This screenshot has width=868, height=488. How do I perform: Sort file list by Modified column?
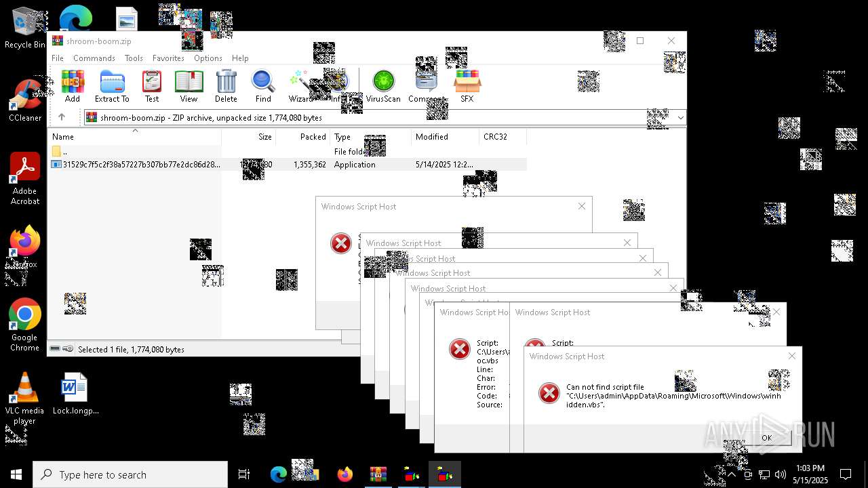pos(445,137)
